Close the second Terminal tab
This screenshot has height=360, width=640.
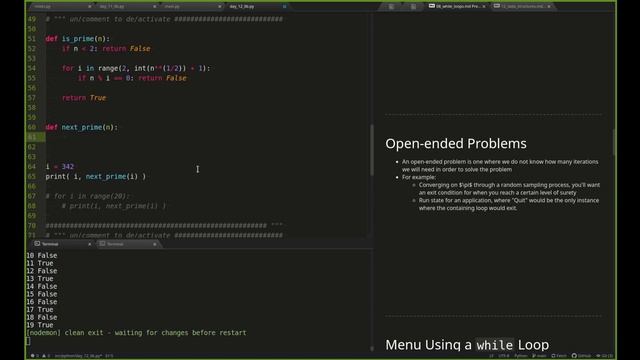[155, 244]
